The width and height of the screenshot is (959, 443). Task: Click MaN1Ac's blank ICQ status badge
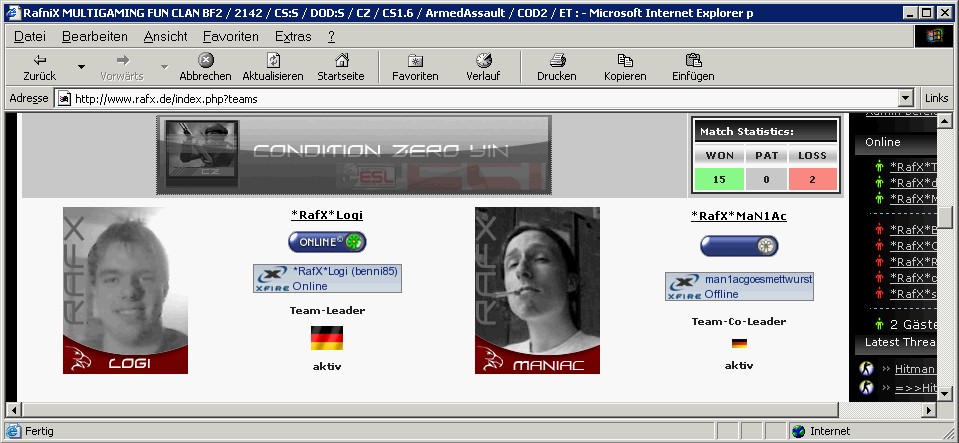pyautogui.click(x=739, y=246)
